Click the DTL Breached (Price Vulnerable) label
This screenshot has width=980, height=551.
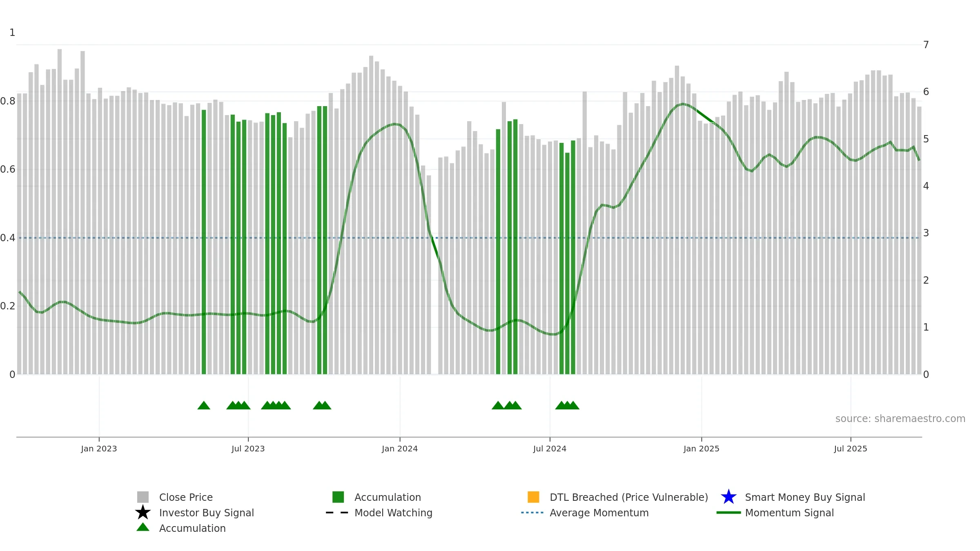pos(629,498)
